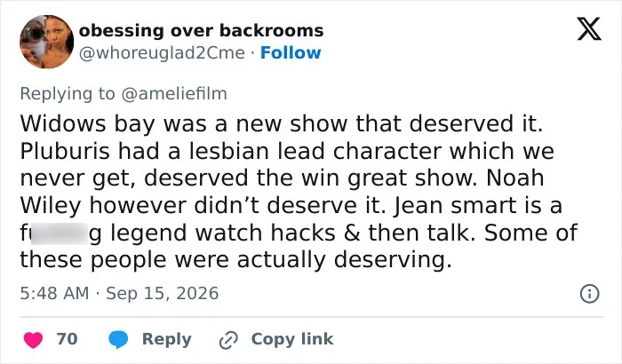This screenshot has width=622, height=364.
Task: Follow the user via the Follow link
Action: point(291,52)
